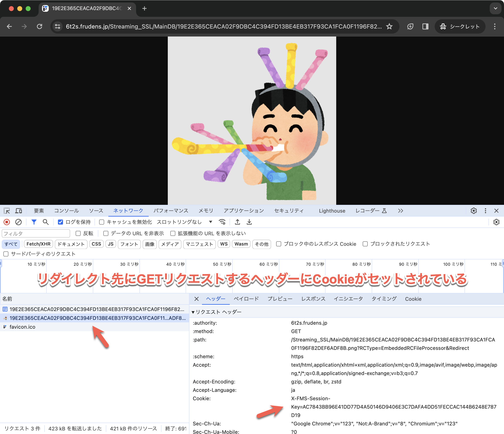Viewport: 504px width, 434px height.
Task: Filter requests by CSS
Action: pyautogui.click(x=96, y=244)
